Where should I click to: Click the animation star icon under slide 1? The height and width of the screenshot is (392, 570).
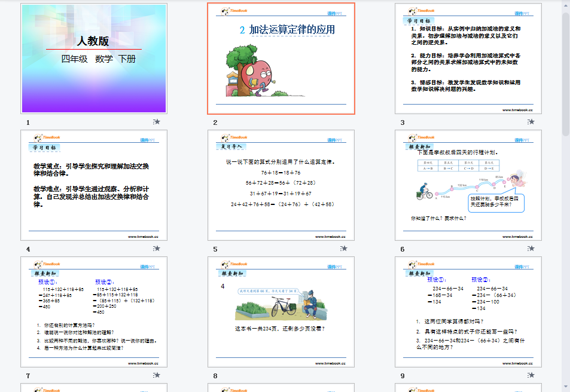(157, 122)
